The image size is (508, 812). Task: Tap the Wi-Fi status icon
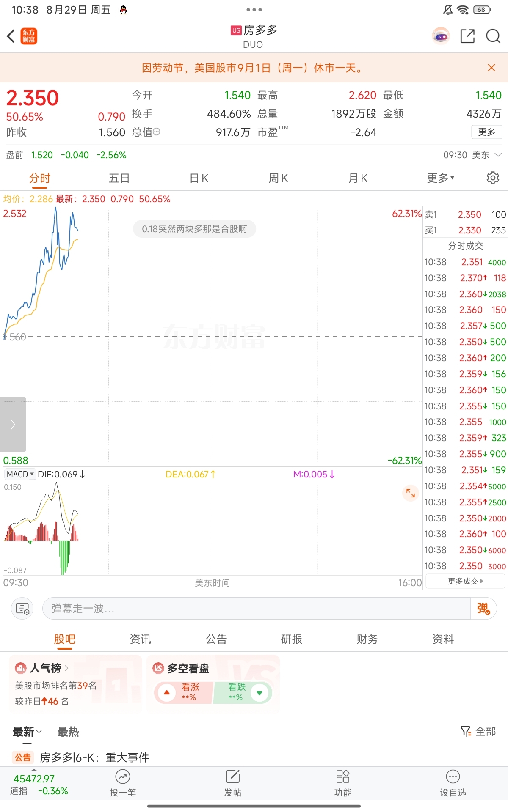(x=463, y=10)
